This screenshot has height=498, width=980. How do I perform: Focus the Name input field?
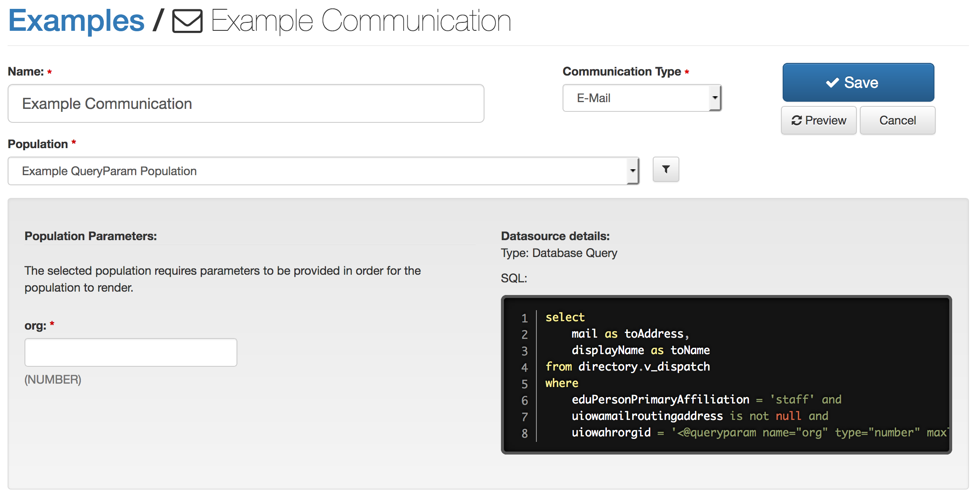246,103
